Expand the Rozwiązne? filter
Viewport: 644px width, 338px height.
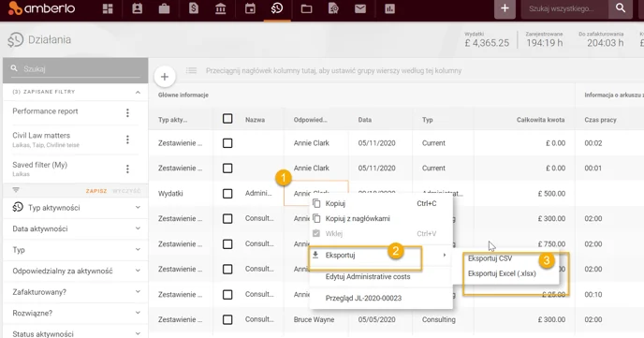(138, 313)
